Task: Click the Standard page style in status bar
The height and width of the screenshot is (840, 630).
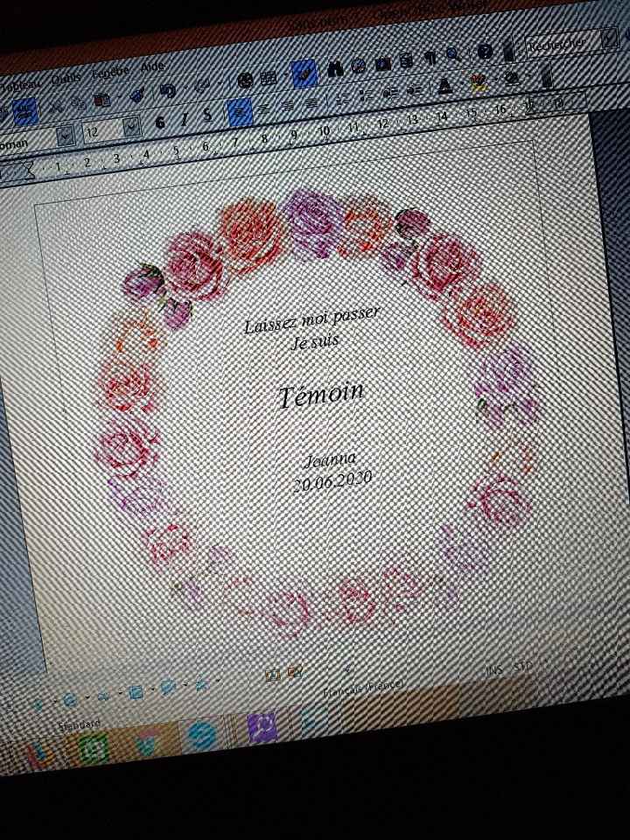Action: [80, 724]
